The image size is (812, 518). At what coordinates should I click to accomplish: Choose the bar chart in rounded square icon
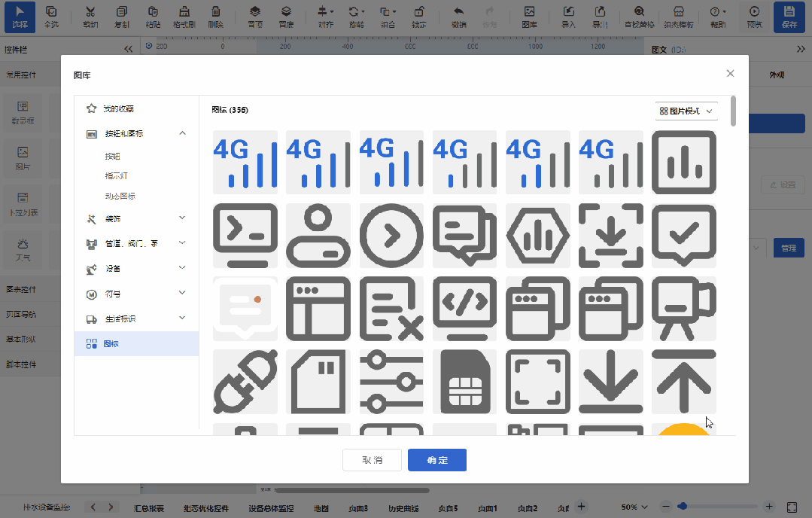tap(683, 162)
